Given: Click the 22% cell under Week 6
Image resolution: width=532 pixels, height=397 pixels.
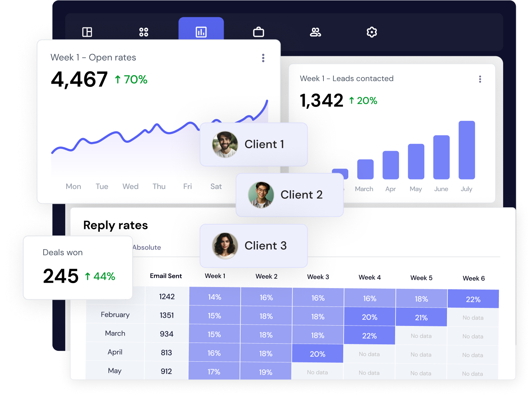Looking at the screenshot, I should pyautogui.click(x=473, y=299).
